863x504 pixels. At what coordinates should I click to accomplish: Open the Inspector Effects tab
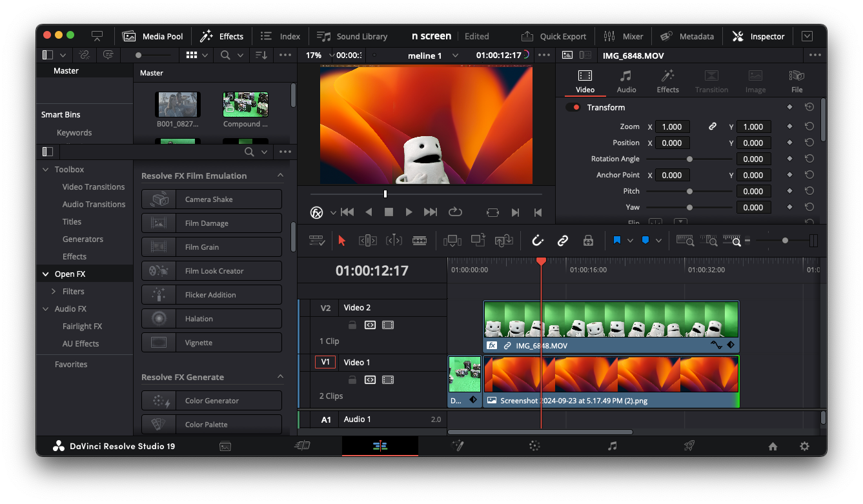tap(667, 81)
